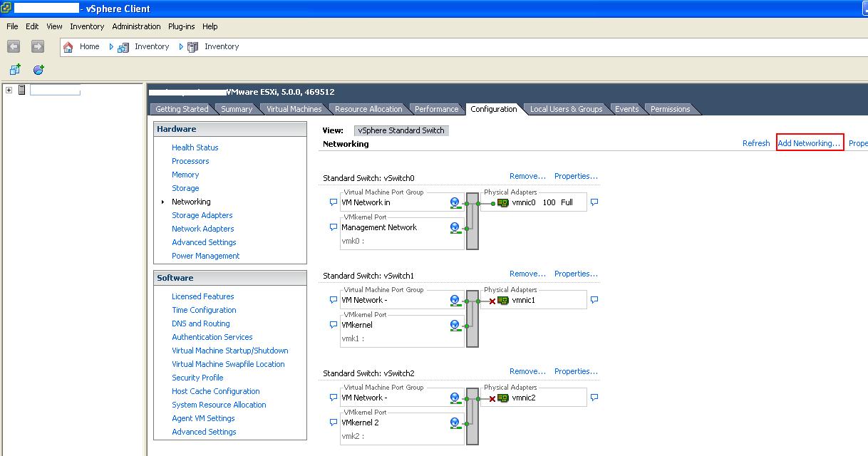This screenshot has width=868, height=456.
Task: Expand the plus node in the left inventory tree
Action: pyautogui.click(x=9, y=90)
